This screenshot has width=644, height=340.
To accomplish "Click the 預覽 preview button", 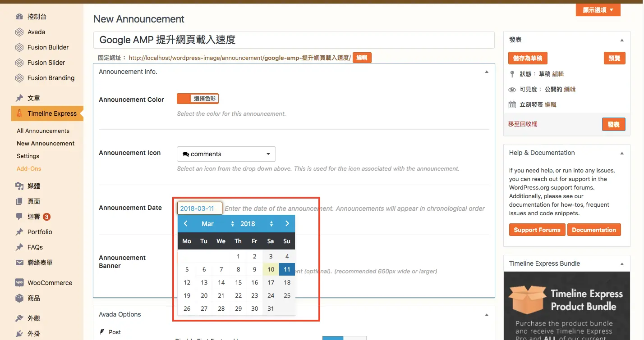I will coord(614,58).
